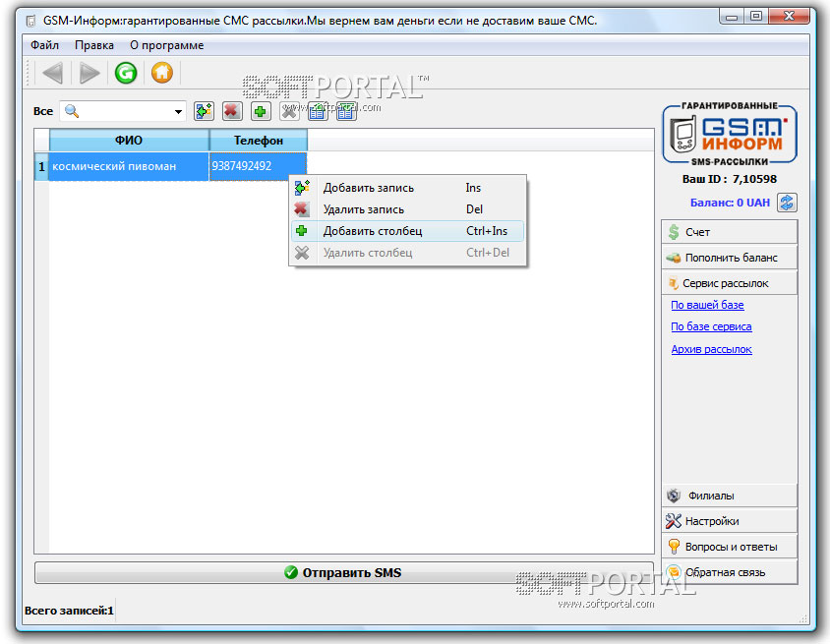Choose Добавить столбец in context menu
The image size is (830, 644).
pyautogui.click(x=407, y=231)
